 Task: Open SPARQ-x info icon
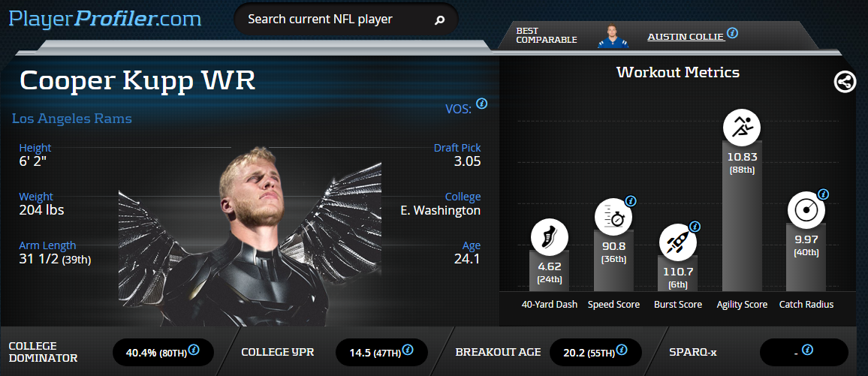pyautogui.click(x=807, y=350)
